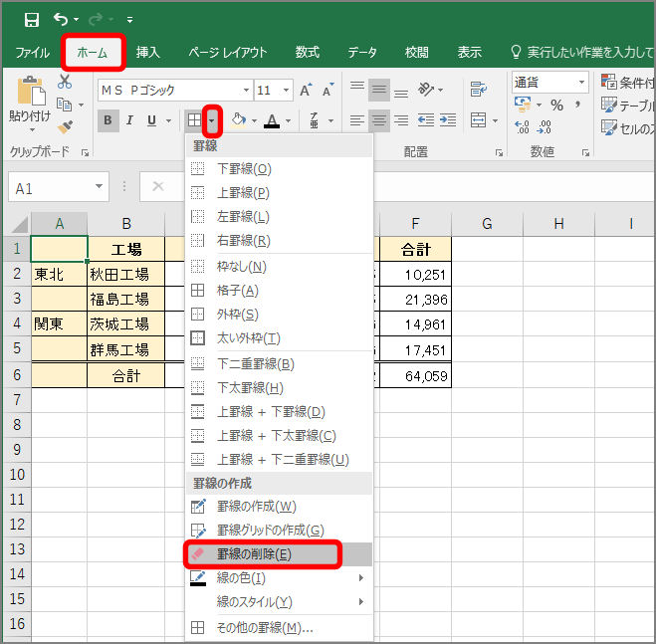Click the decrease indent icon

pyautogui.click(x=426, y=120)
